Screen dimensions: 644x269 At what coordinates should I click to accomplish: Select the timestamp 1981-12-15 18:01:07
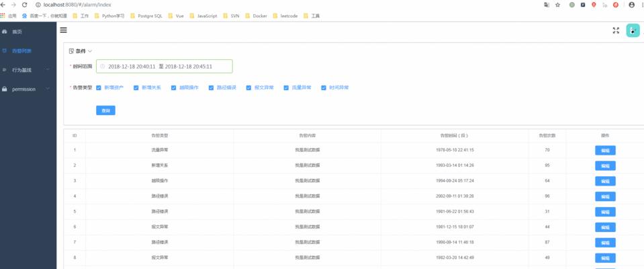[x=455, y=227]
